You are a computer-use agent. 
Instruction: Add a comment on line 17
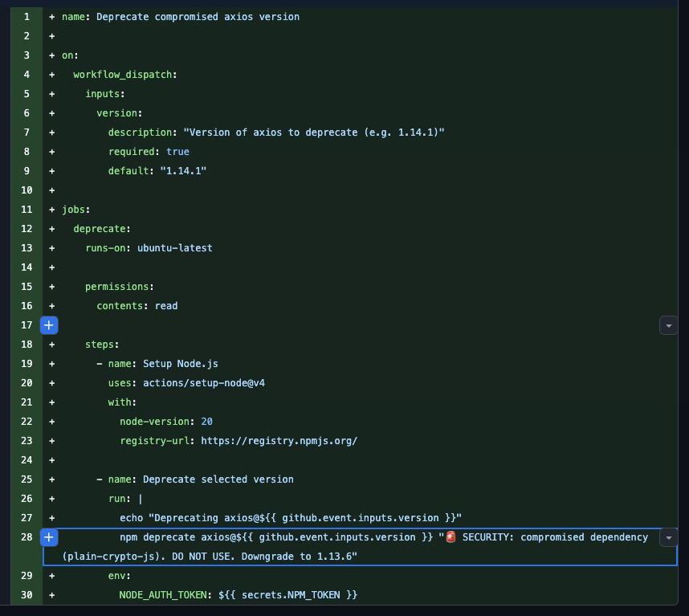pos(49,325)
